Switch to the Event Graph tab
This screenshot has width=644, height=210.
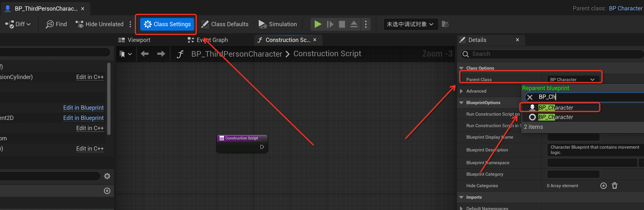tap(208, 40)
